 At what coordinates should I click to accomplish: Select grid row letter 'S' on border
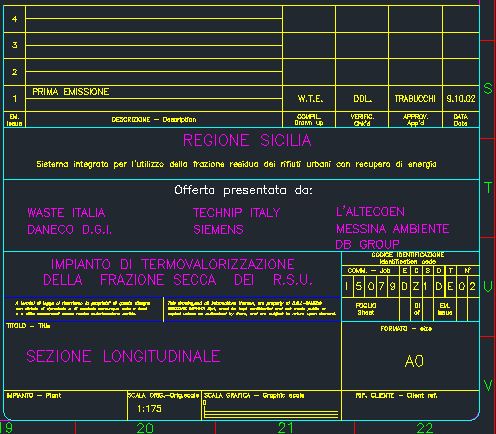tap(488, 88)
